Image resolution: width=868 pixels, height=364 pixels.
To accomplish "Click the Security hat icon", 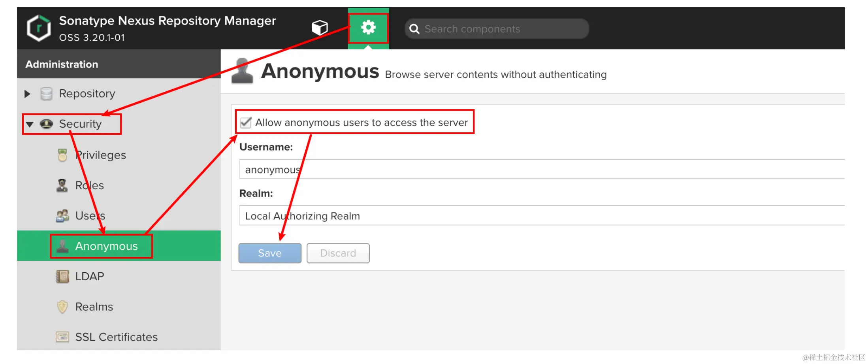I will 47,124.
